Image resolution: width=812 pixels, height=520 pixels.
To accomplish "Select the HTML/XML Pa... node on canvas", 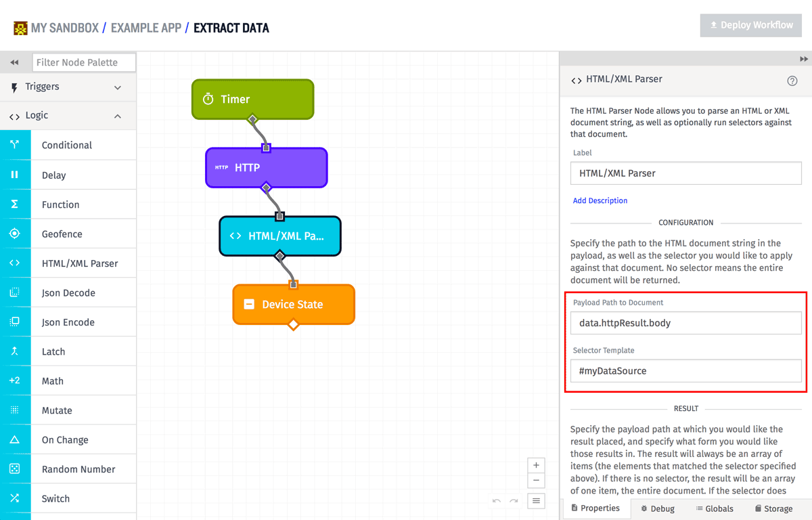I will (279, 236).
